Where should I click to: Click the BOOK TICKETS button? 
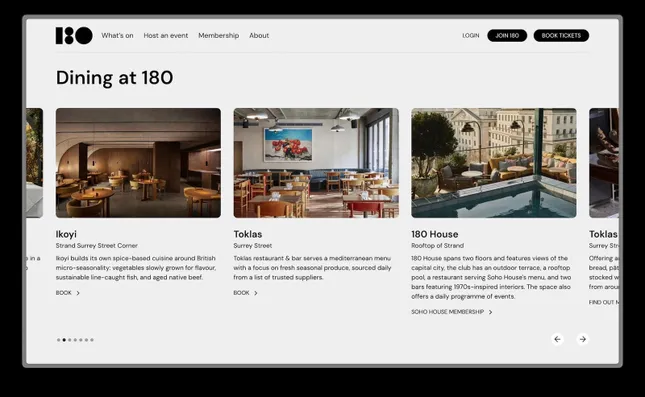click(561, 36)
